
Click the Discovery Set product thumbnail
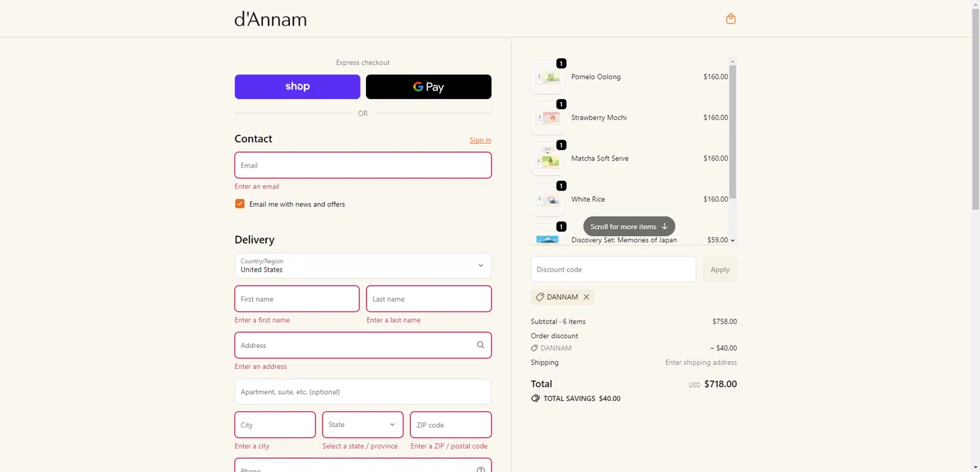(547, 234)
